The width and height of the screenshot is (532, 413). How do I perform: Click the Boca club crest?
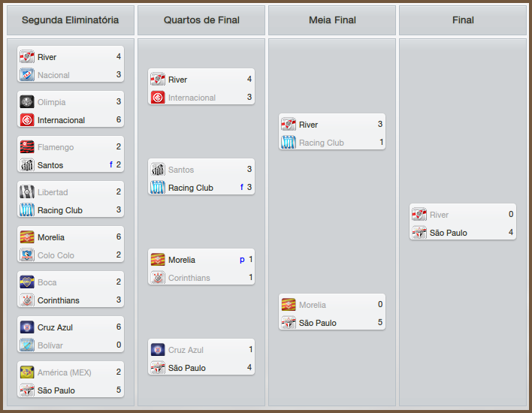pyautogui.click(x=27, y=282)
